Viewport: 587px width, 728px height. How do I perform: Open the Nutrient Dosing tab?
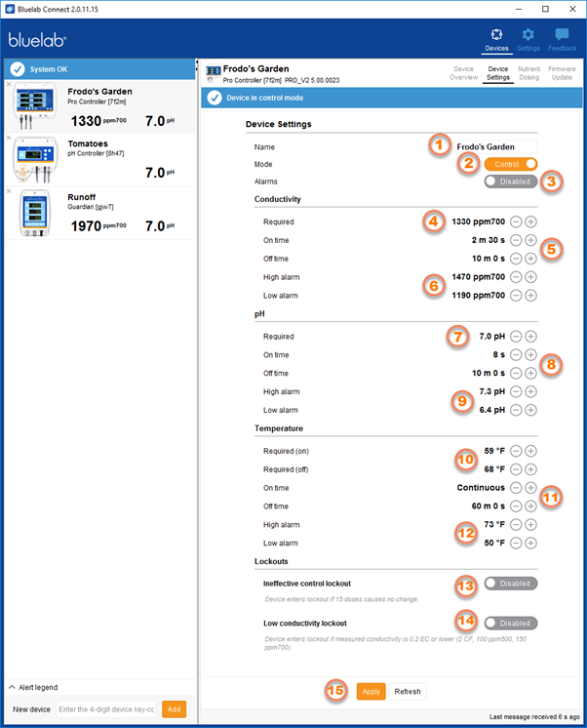click(x=529, y=73)
